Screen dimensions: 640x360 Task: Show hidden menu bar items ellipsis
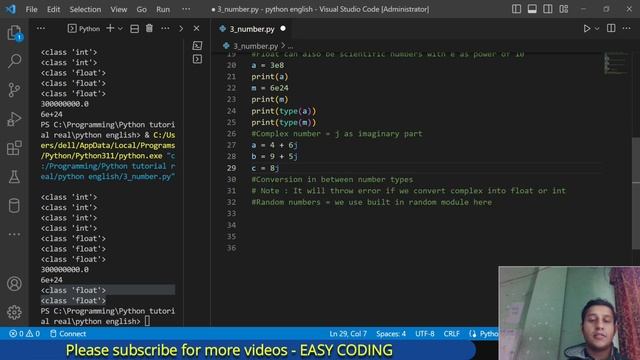coord(186,9)
